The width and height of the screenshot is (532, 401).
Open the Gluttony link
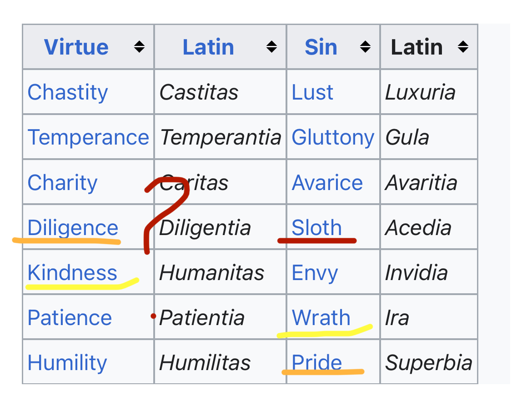coord(333,137)
